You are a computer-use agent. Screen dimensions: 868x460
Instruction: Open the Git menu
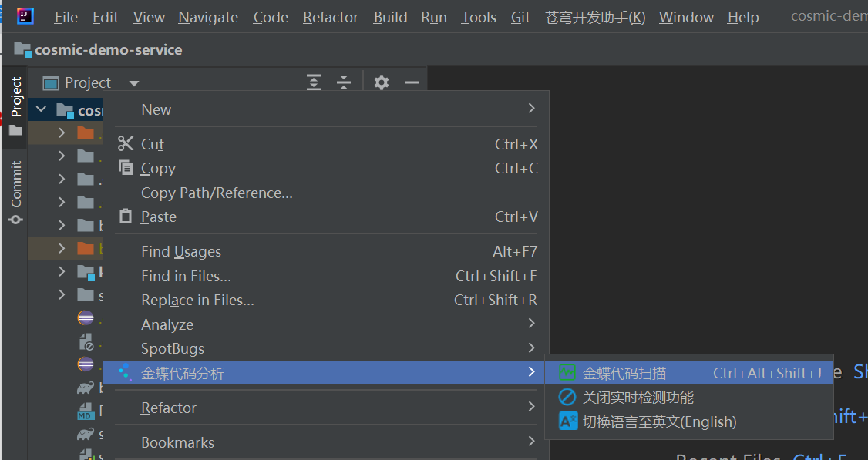(520, 17)
